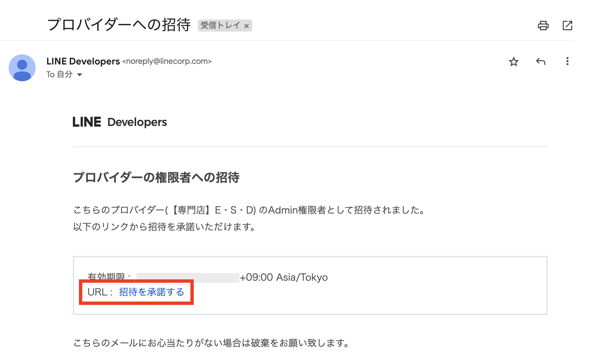Open email in new window

pyautogui.click(x=567, y=25)
